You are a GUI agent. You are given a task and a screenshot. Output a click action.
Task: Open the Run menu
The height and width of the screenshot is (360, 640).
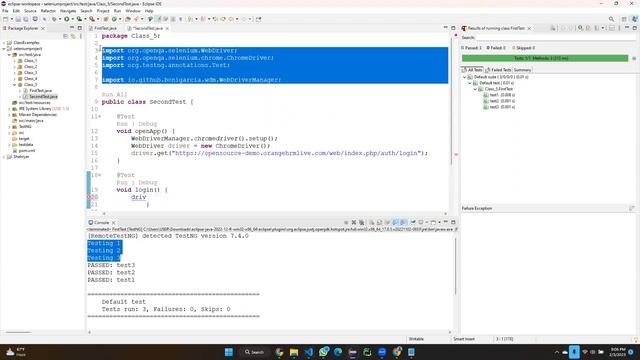(x=118, y=11)
